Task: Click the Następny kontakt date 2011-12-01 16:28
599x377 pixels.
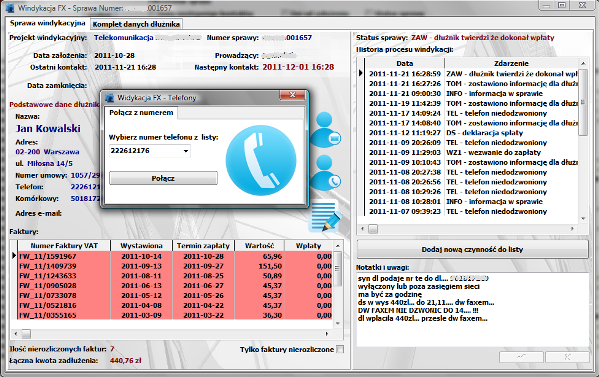Action: coord(298,67)
